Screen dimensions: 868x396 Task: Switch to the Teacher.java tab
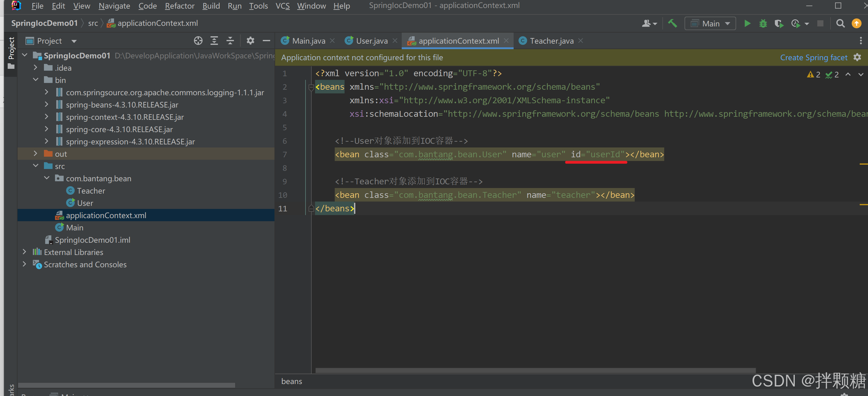tap(551, 41)
